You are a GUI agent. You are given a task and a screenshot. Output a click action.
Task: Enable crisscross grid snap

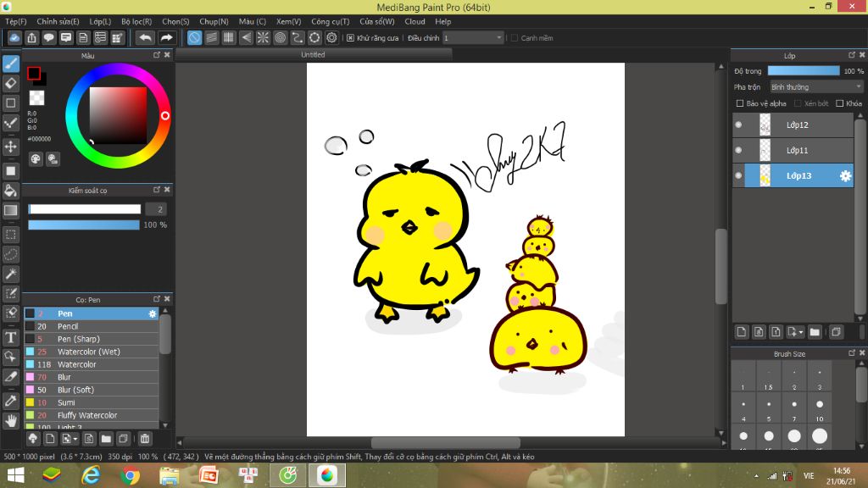(229, 37)
